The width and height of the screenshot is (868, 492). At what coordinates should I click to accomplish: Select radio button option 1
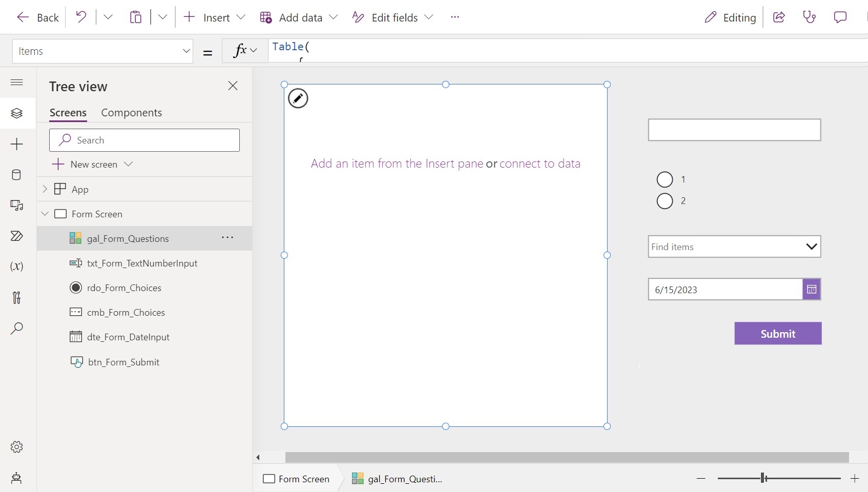tap(664, 179)
